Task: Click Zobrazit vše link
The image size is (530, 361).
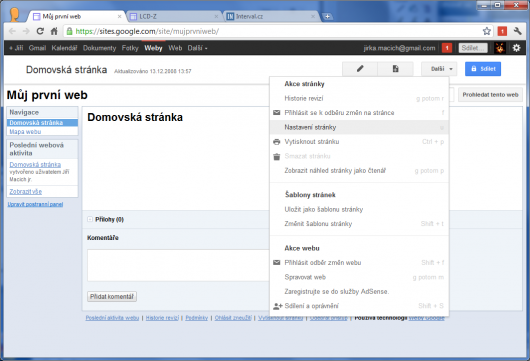Action: (26, 192)
